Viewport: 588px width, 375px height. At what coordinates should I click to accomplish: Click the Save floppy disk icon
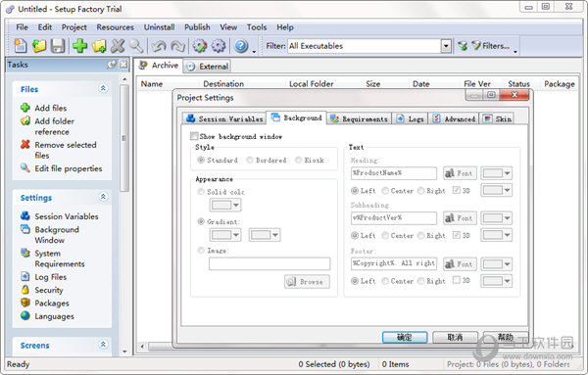coord(58,46)
